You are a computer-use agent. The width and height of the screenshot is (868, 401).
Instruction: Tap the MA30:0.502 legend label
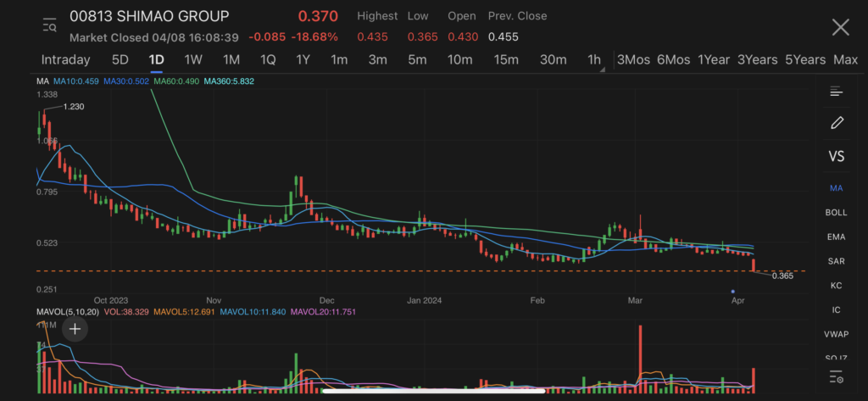(126, 81)
